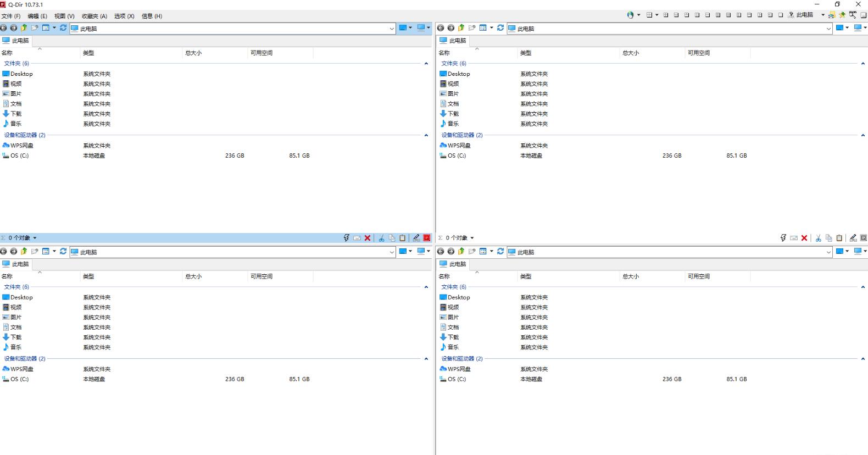The height and width of the screenshot is (455, 868).
Task: Collapse 文件夹 (6) group in top-right pane
Action: tap(863, 64)
